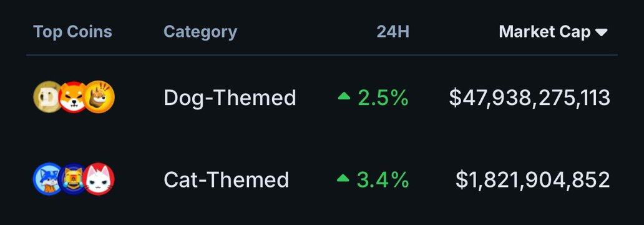Click the blue cat coin icon
Image resolution: width=644 pixels, height=225 pixels.
coord(48,179)
